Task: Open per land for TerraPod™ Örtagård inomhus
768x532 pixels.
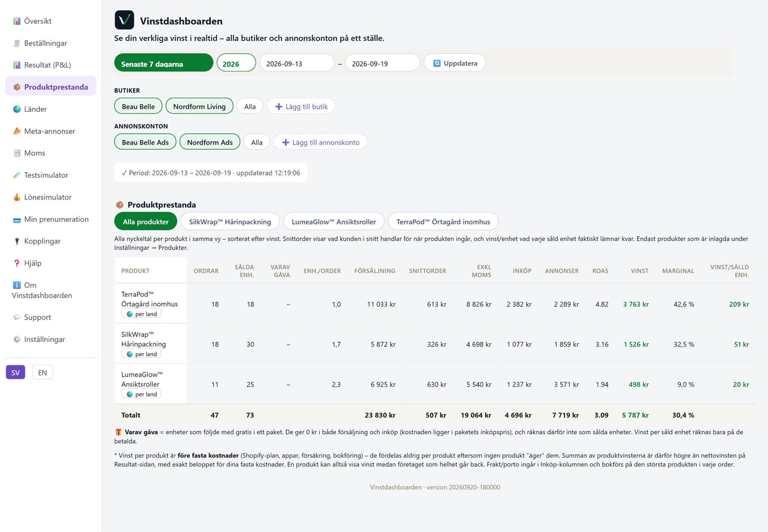Action: pyautogui.click(x=141, y=314)
